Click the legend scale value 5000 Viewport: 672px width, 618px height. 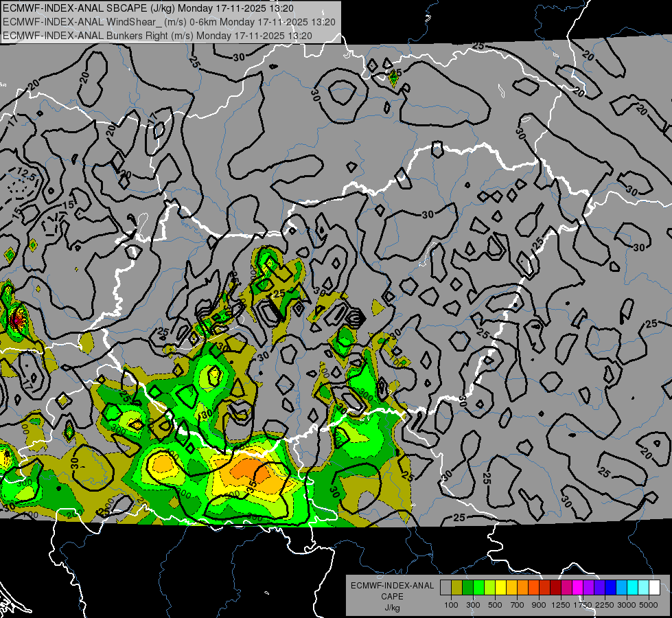click(x=649, y=605)
